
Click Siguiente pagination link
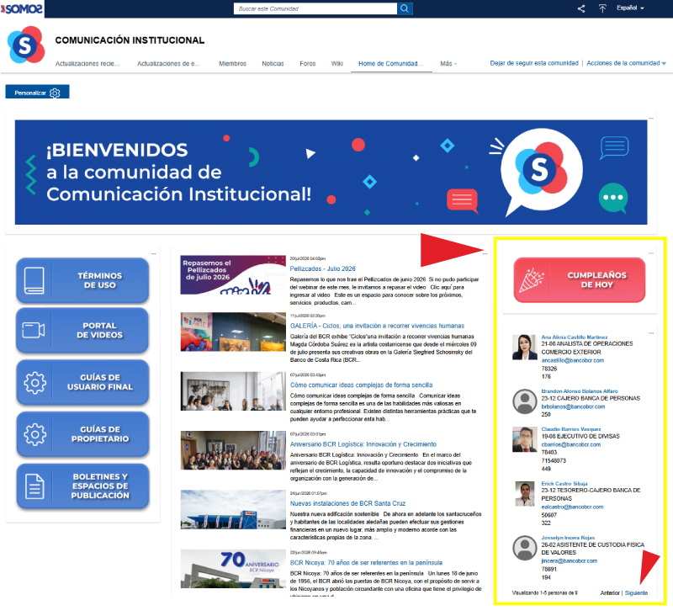pos(636,592)
